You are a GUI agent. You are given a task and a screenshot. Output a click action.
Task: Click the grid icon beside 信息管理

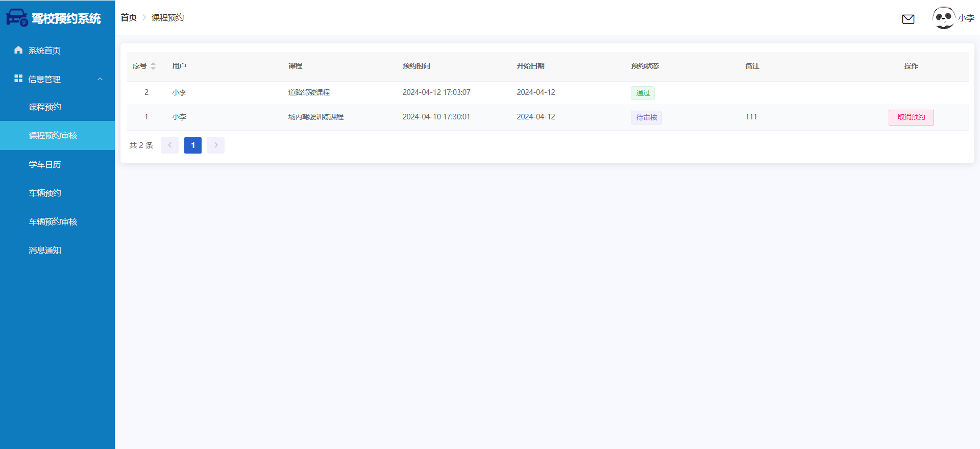(18, 79)
